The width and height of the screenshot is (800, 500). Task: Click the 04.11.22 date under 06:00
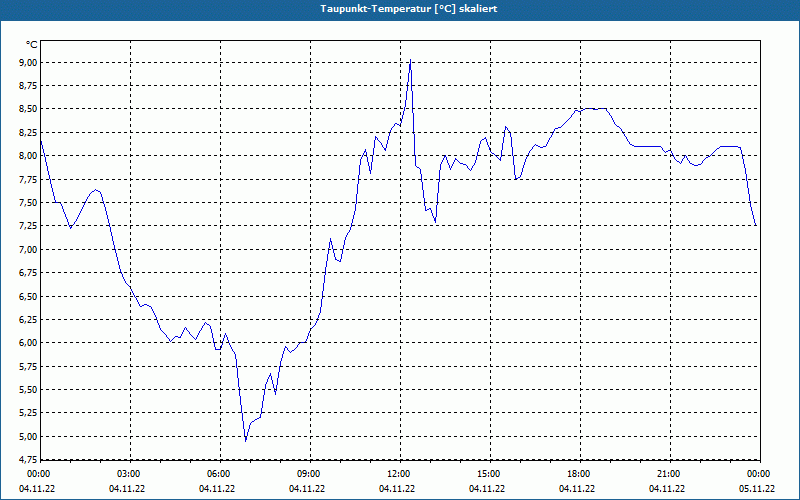click(217, 488)
